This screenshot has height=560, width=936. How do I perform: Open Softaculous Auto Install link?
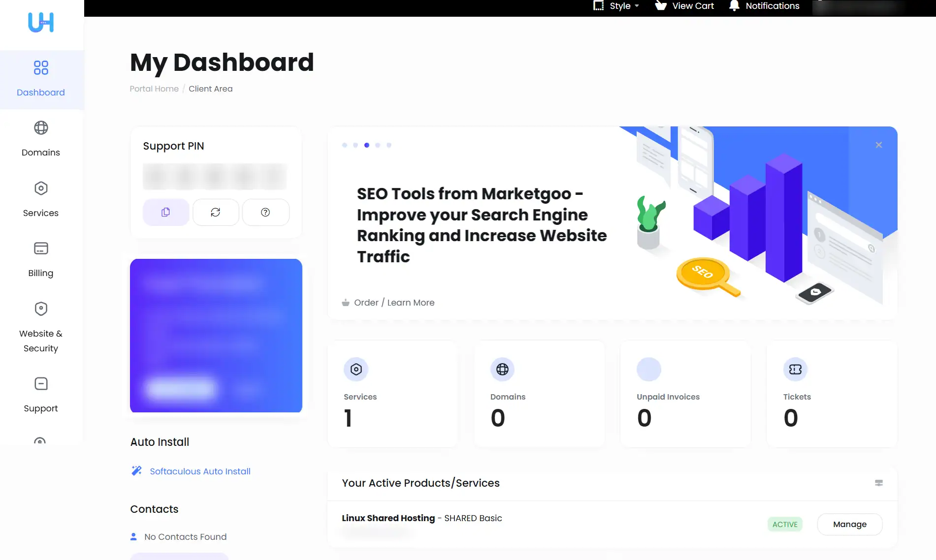tap(200, 471)
